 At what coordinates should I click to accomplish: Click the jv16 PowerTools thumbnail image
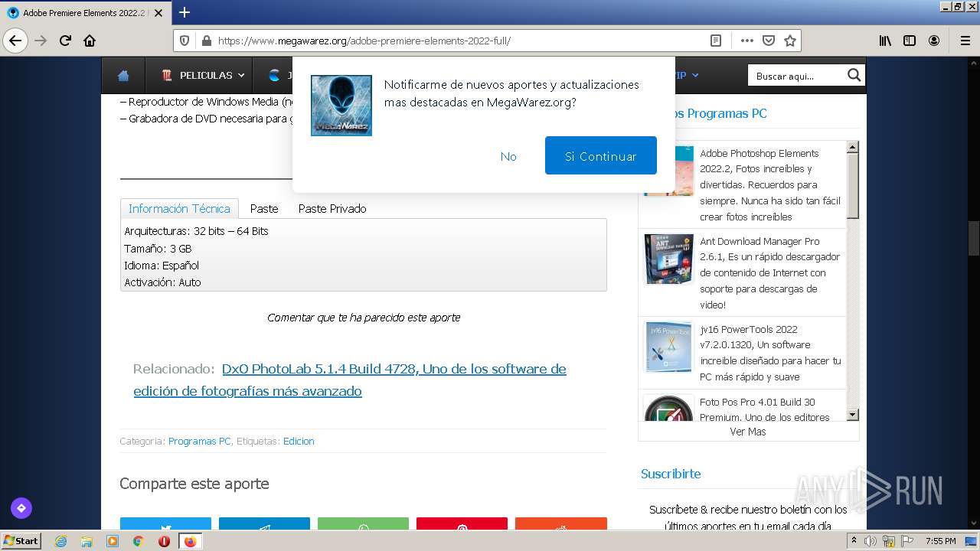(x=668, y=347)
